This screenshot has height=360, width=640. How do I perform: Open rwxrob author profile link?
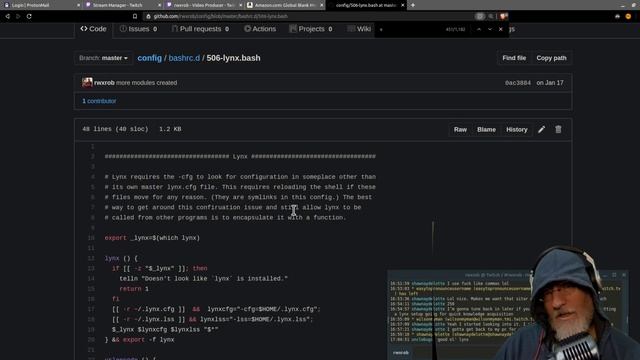click(x=104, y=82)
